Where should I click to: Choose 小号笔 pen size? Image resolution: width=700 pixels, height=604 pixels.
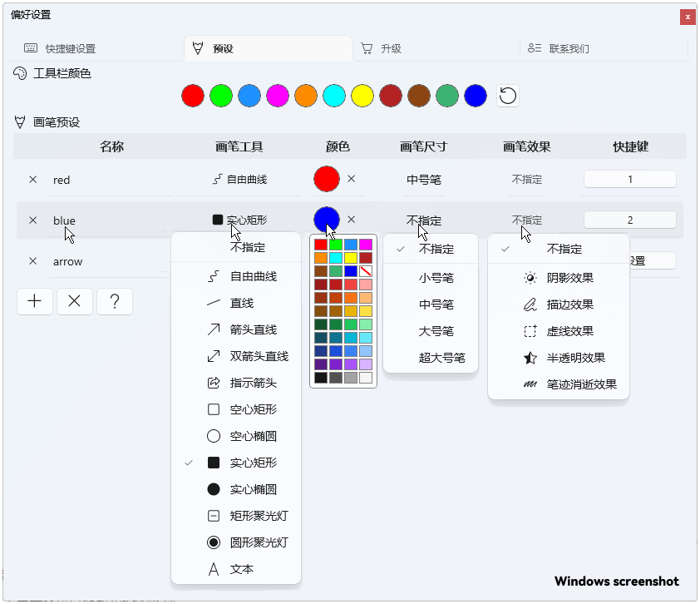tap(431, 278)
